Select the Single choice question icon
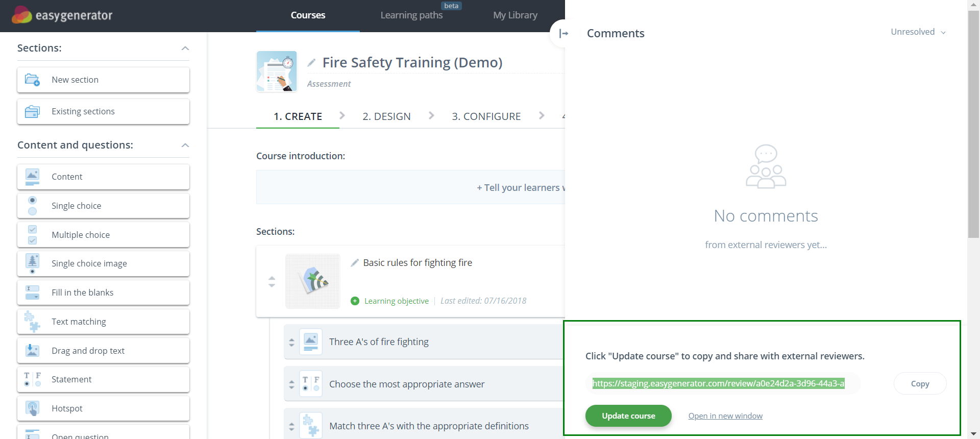This screenshot has height=439, width=980. point(33,206)
